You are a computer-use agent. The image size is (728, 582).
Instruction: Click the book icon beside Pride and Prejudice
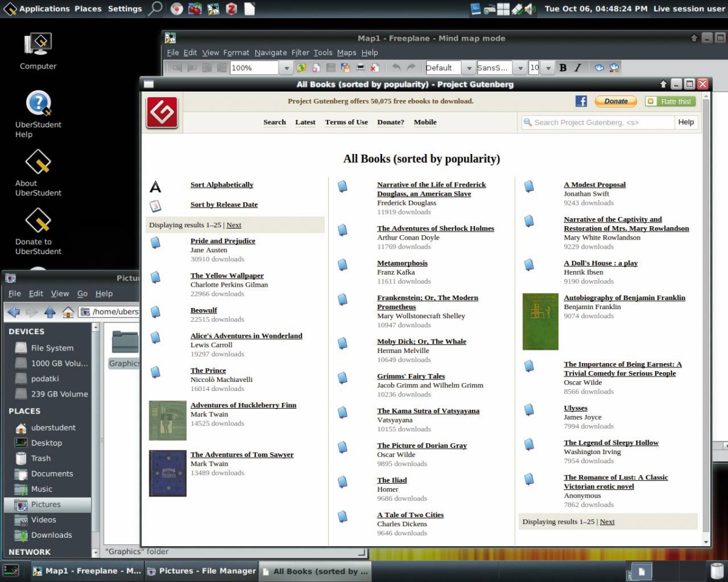tap(155, 242)
